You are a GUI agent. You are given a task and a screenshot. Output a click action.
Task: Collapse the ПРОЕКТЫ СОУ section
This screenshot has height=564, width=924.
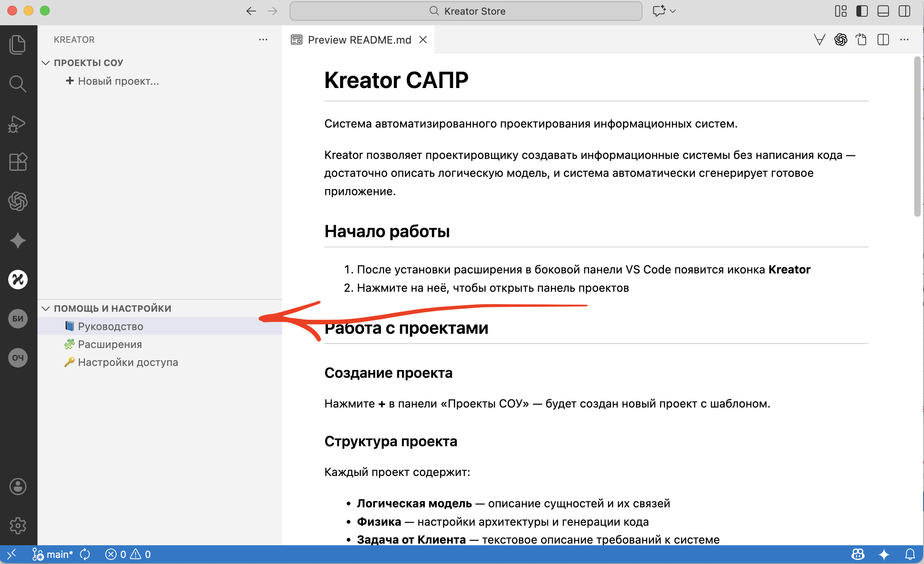pyautogui.click(x=46, y=62)
